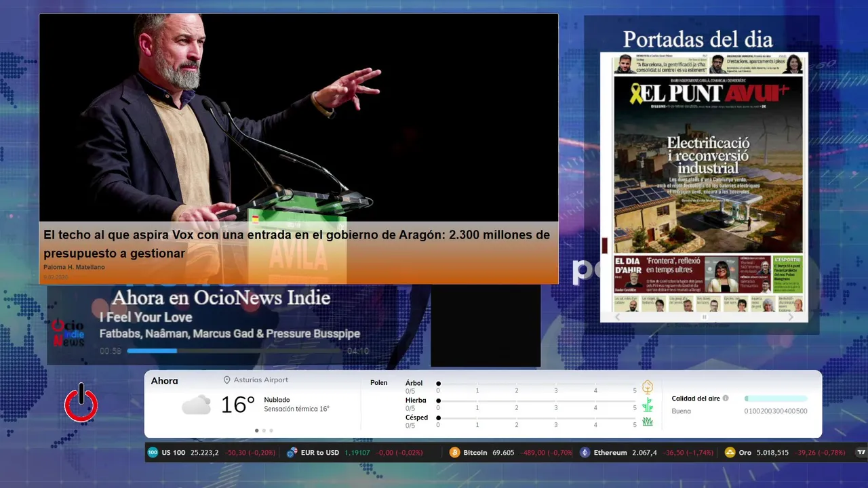
Task: Pause the front pages slideshow
Action: (704, 317)
